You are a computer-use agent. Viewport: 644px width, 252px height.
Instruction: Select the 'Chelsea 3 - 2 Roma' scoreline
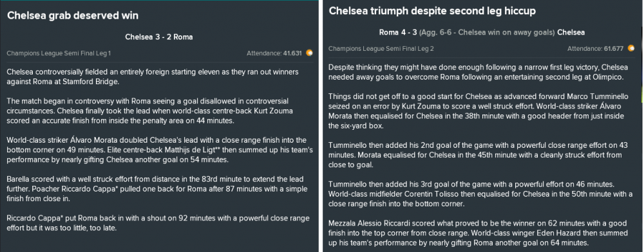[x=159, y=37]
